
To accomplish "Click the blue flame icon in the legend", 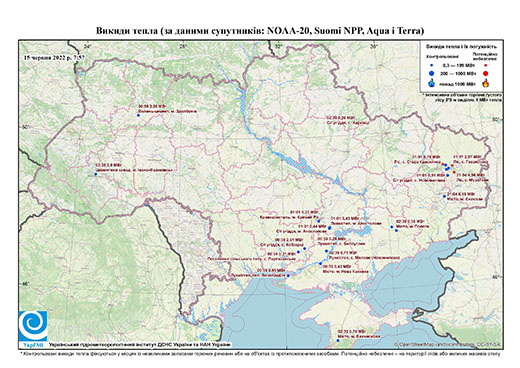I will click(x=432, y=83).
